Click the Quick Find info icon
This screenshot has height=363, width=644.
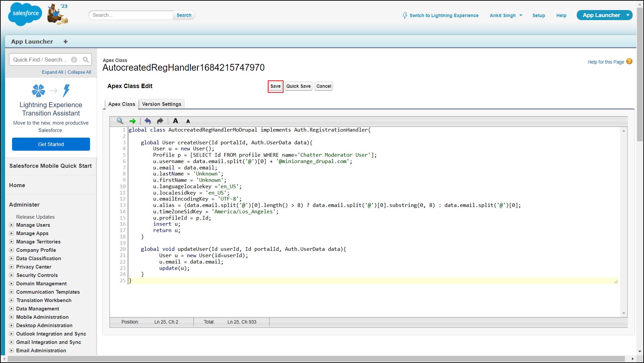pyautogui.click(x=74, y=60)
